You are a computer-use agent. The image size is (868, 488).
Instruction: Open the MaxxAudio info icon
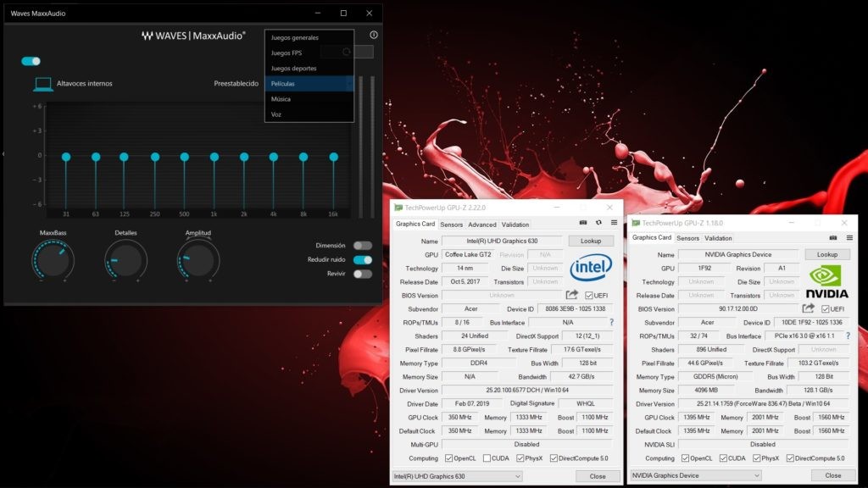[x=374, y=35]
